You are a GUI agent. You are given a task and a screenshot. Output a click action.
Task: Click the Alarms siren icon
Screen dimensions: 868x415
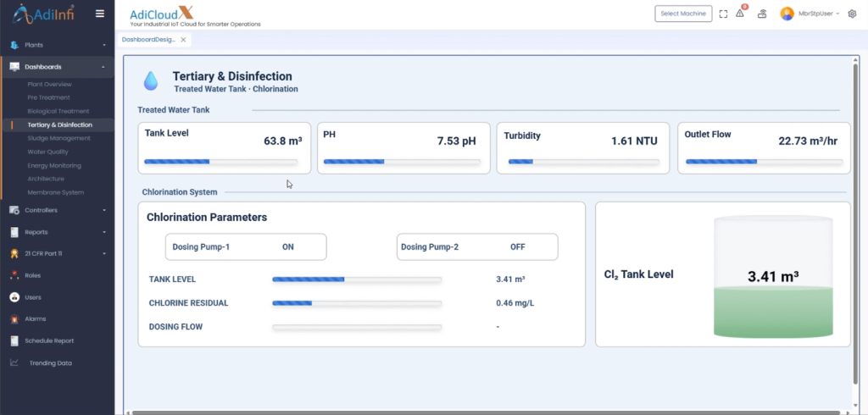[x=15, y=319]
